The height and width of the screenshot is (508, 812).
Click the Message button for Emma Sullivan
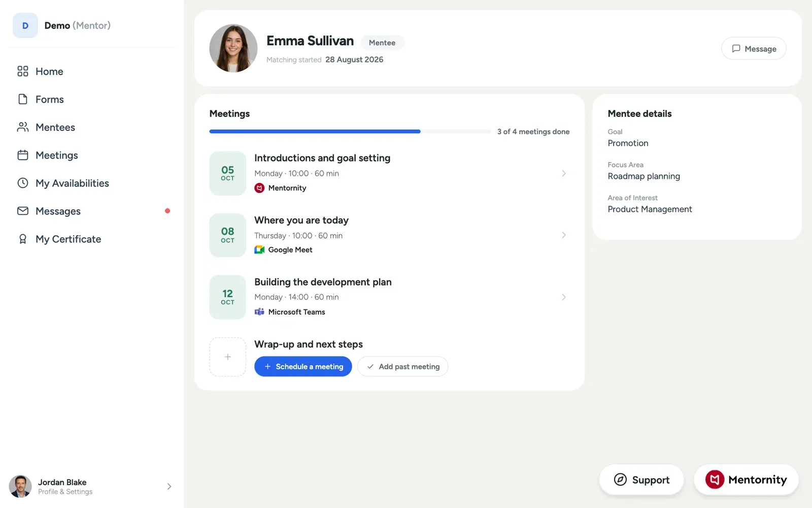click(x=754, y=49)
